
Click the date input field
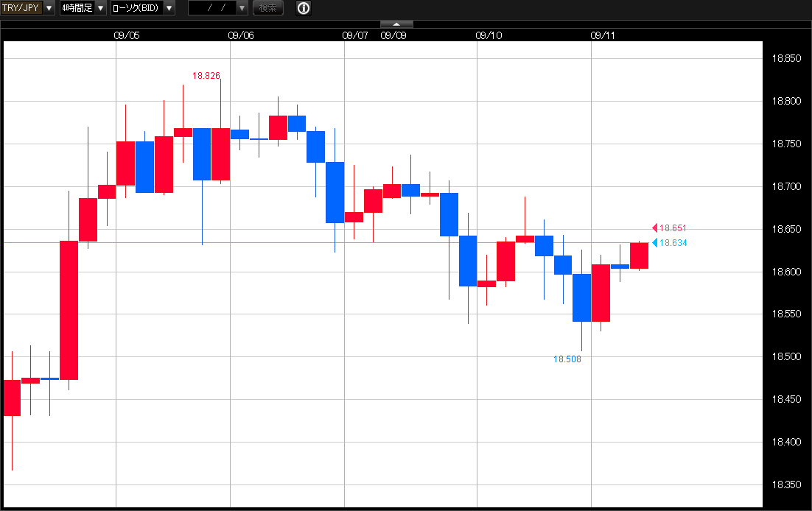click(212, 8)
